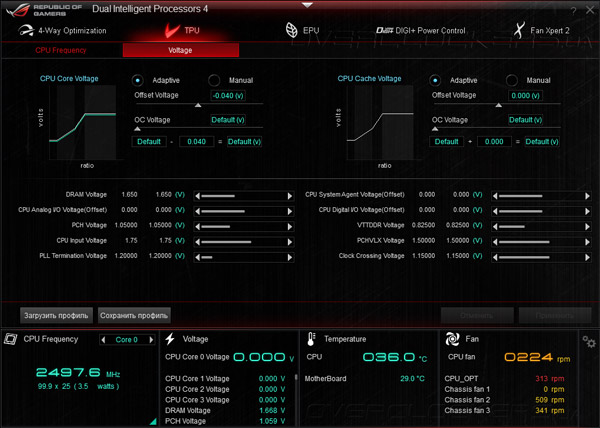Decrease DRAM Voltage with left arrow
Screen dimensions: 600x428
[197, 196]
